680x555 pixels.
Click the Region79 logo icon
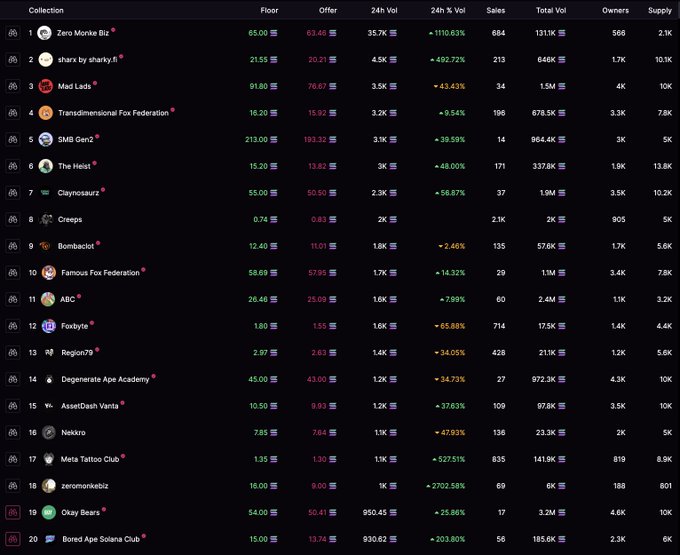[49, 353]
